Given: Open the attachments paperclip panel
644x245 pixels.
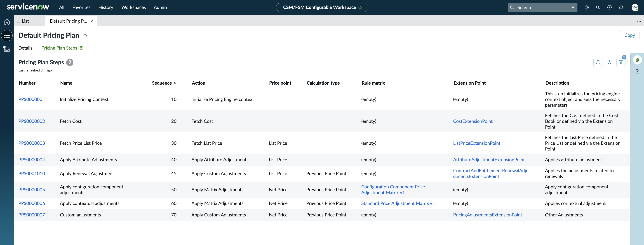Looking at the screenshot, I should [x=637, y=60].
